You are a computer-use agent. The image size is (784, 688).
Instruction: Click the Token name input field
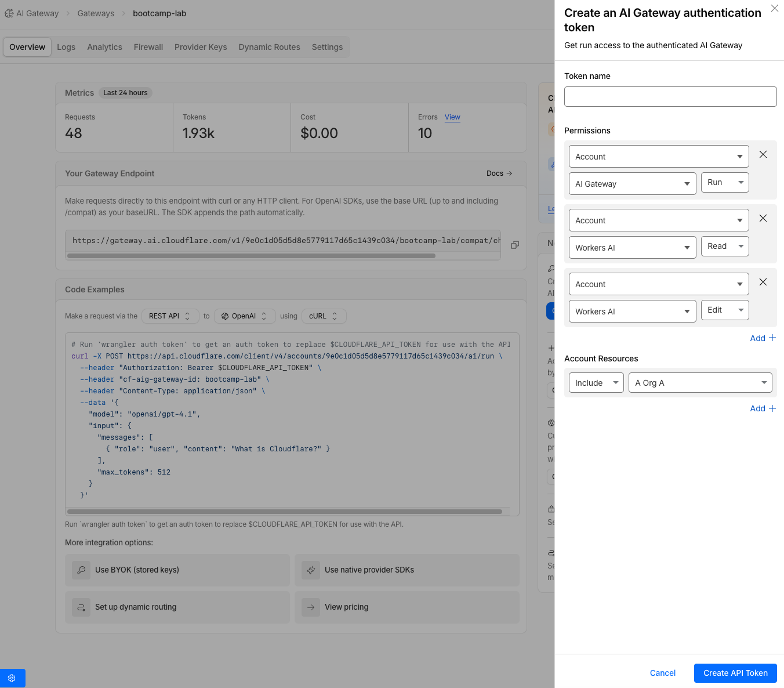point(670,96)
